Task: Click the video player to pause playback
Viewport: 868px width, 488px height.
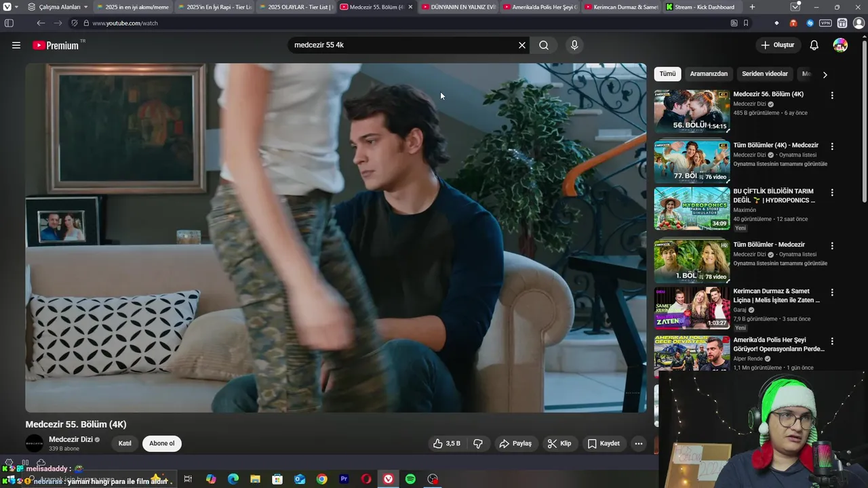Action: click(336, 238)
